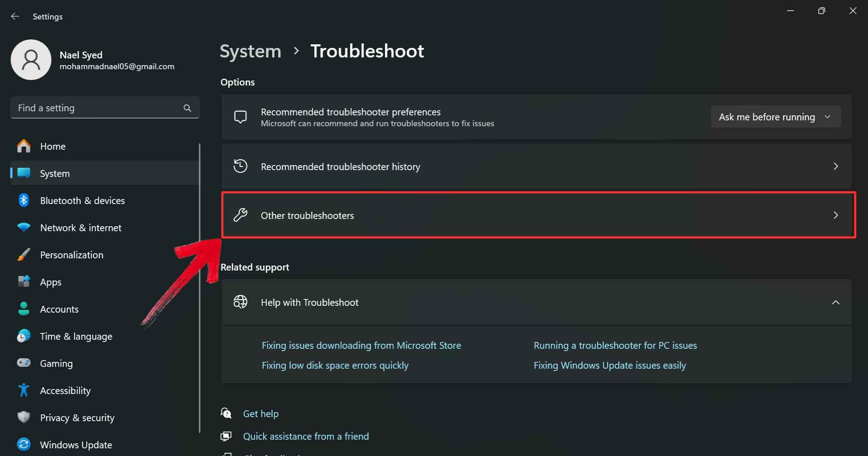868x456 pixels.
Task: Open Accounts settings from sidebar
Action: (23, 309)
